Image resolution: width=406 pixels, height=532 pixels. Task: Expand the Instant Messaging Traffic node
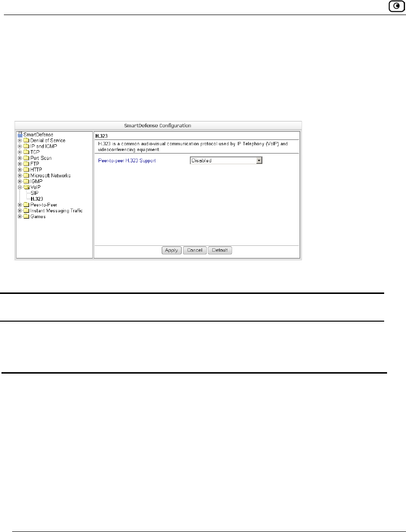[x=20, y=211]
